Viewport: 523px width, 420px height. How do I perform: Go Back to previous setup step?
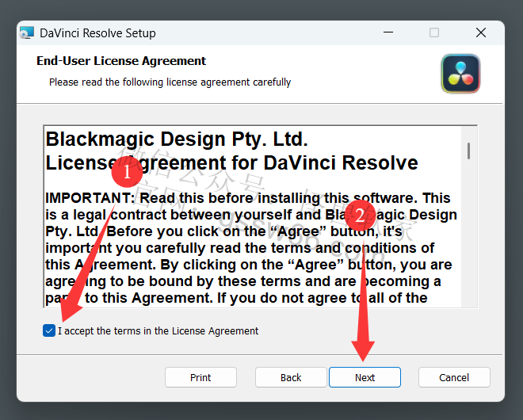click(291, 377)
